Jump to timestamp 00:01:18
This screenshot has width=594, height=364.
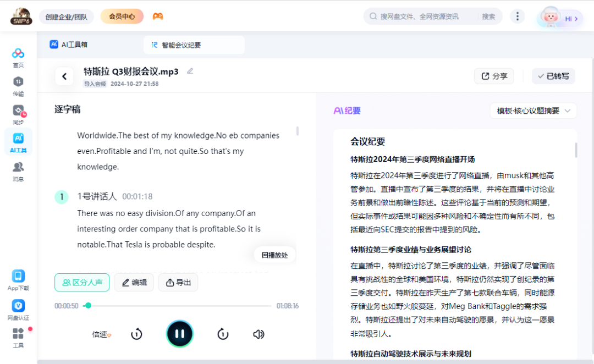click(137, 197)
